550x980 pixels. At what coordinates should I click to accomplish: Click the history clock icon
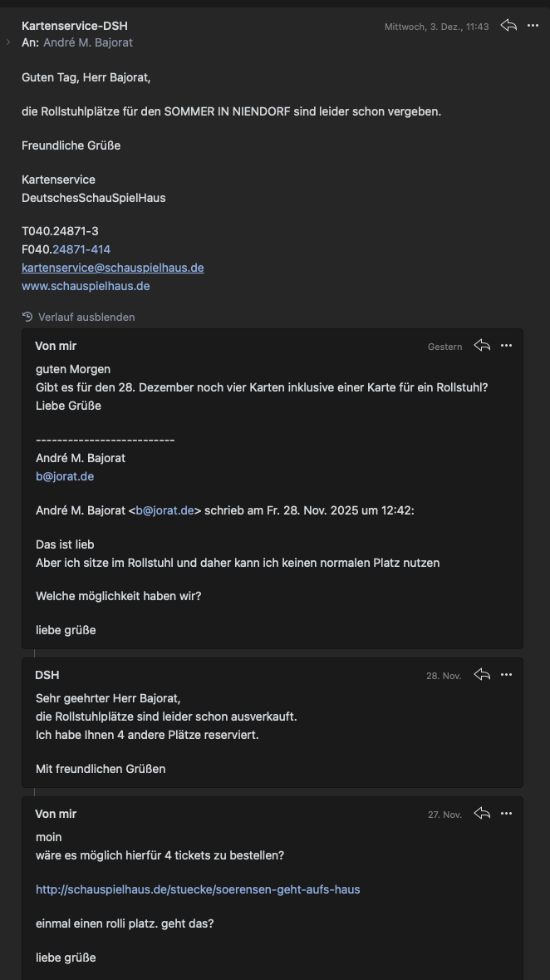point(27,317)
